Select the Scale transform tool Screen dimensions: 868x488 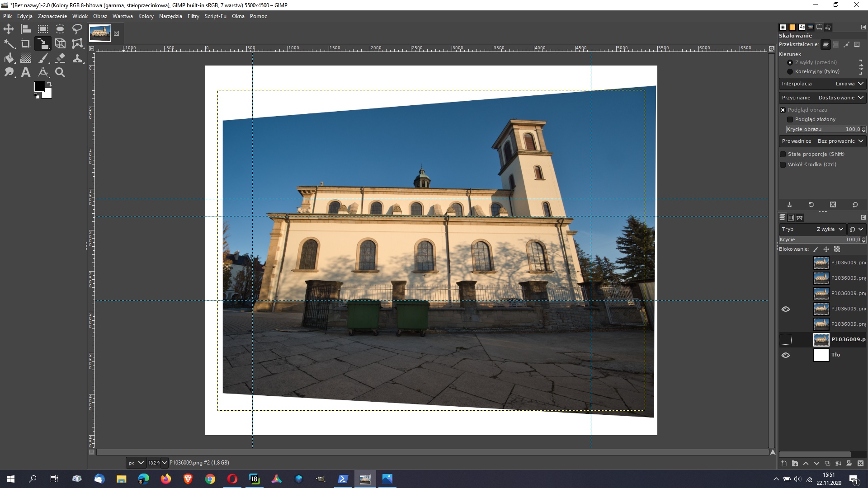click(42, 43)
